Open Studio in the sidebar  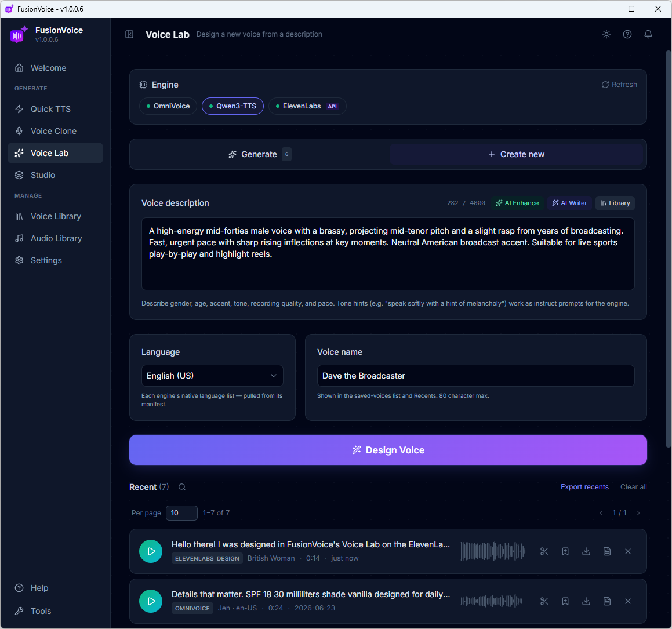[55, 175]
